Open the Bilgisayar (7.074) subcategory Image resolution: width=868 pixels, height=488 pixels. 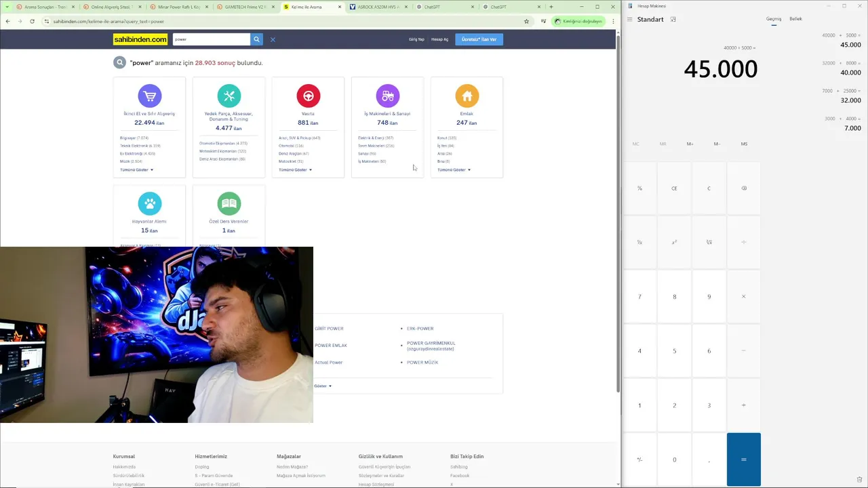[134, 138]
